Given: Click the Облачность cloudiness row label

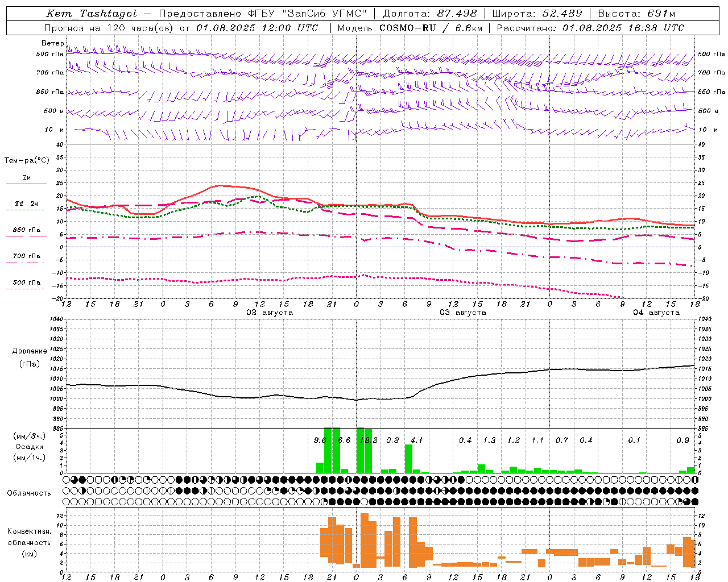Looking at the screenshot, I should tap(29, 493).
